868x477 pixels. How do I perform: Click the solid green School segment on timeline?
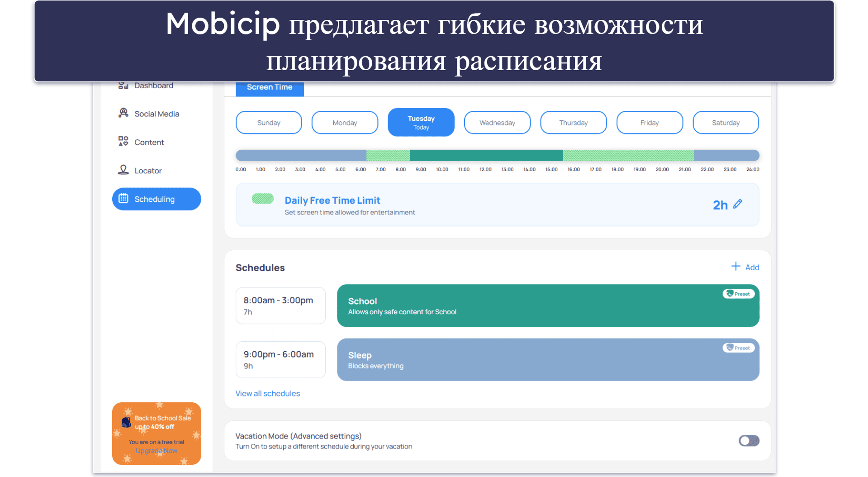coord(486,155)
